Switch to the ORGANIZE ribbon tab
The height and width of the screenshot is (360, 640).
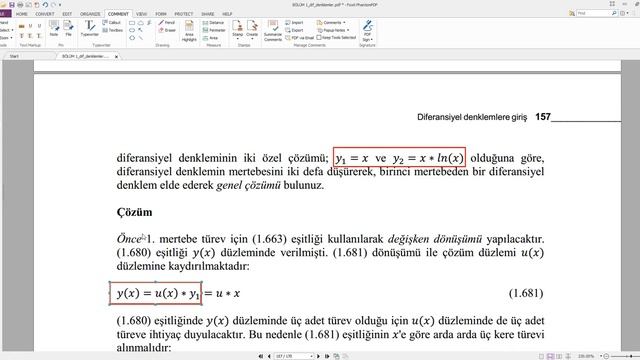tap(90, 14)
